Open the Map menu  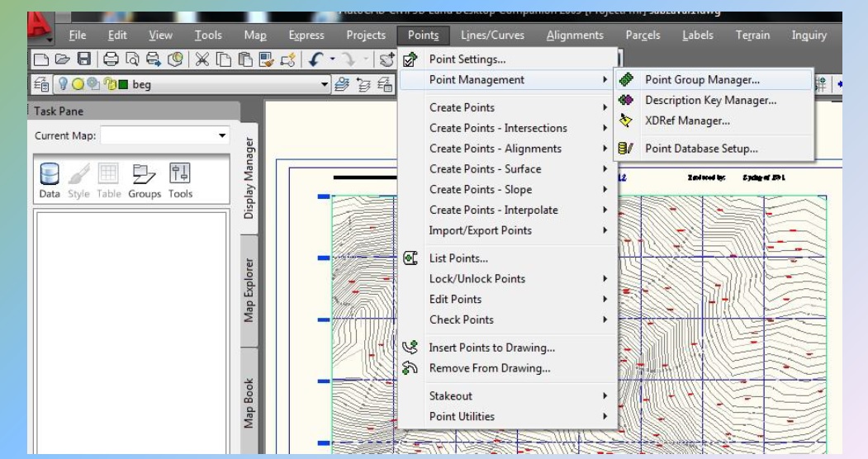255,35
